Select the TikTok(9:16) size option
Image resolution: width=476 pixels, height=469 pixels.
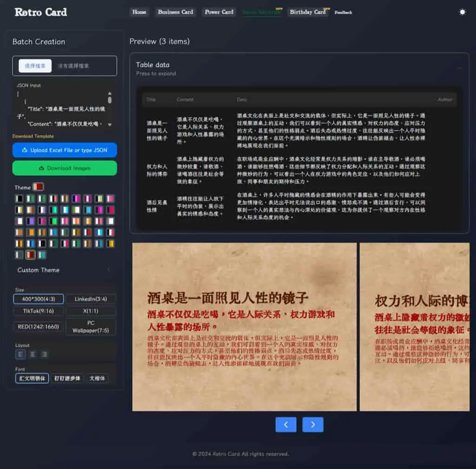39,311
